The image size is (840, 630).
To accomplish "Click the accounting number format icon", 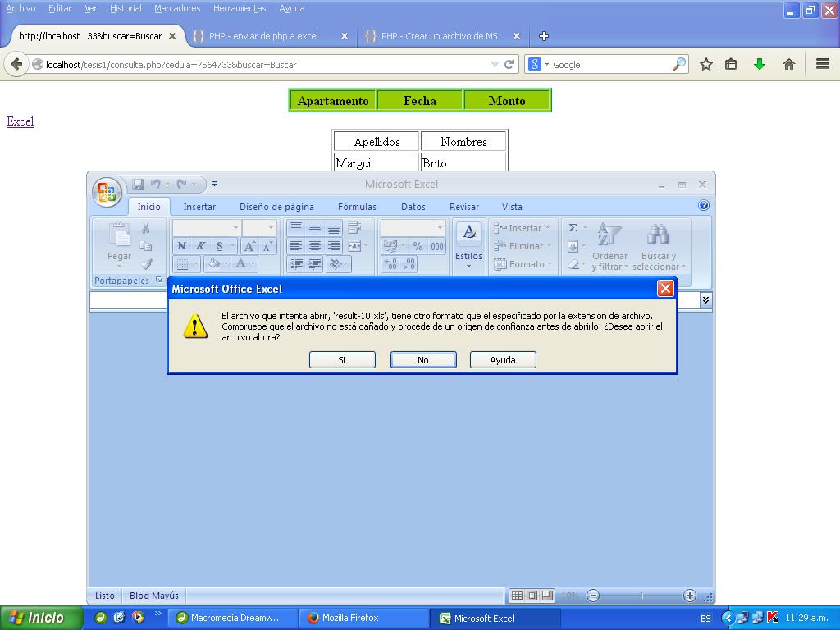I will [x=390, y=246].
